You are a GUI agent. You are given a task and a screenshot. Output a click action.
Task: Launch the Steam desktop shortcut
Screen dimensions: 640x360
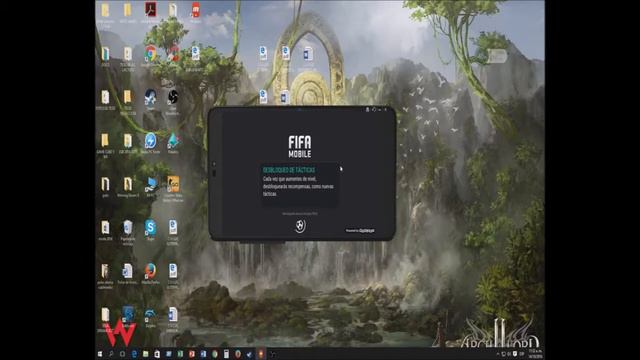click(150, 97)
